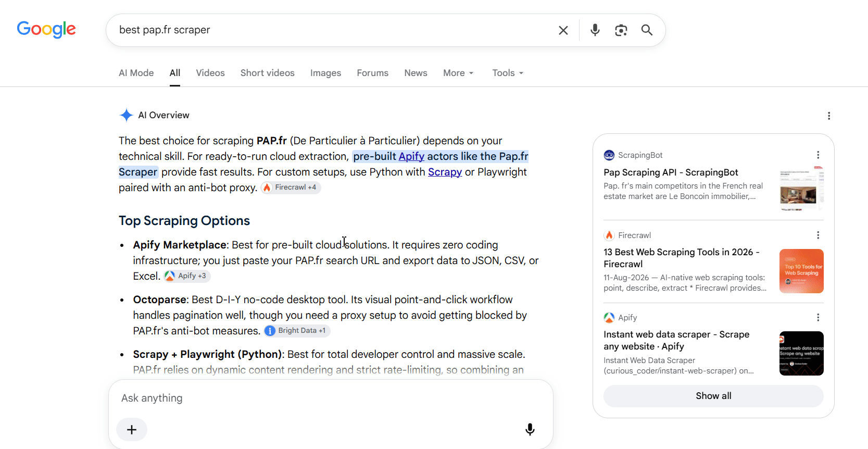Expand the More dropdown
The image size is (868, 449).
458,73
